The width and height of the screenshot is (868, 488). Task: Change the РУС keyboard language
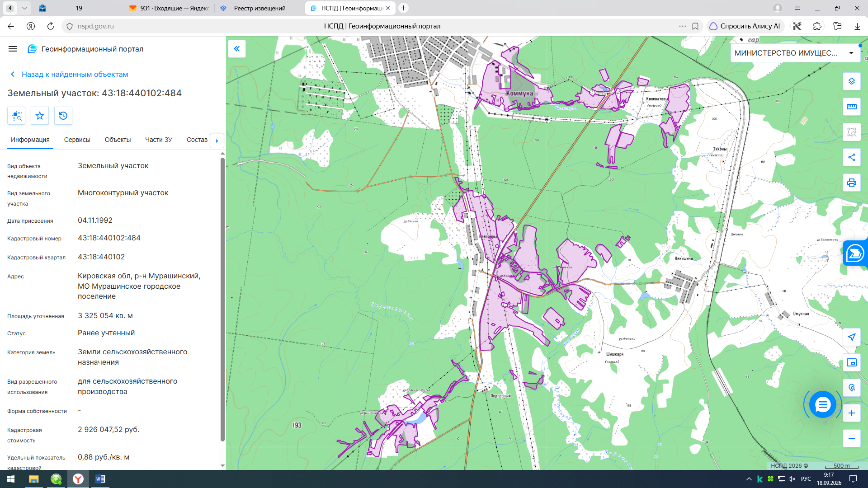click(806, 479)
